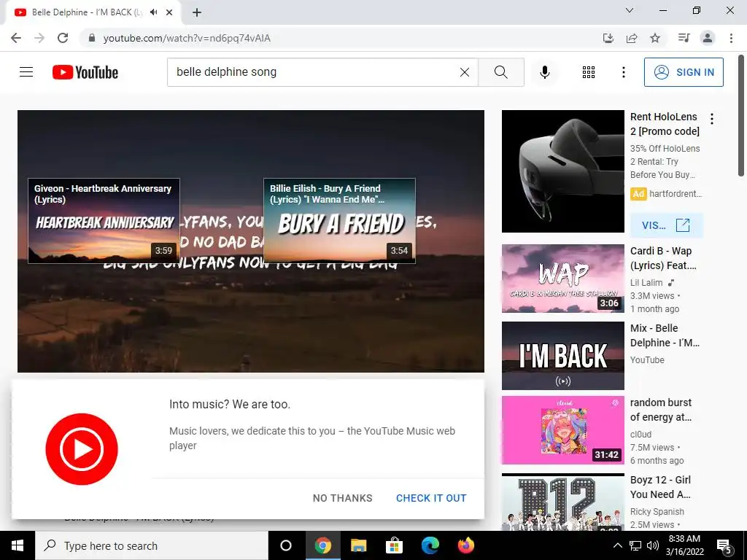Image resolution: width=747 pixels, height=560 pixels.
Task: Reload the current page
Action: pos(63,38)
